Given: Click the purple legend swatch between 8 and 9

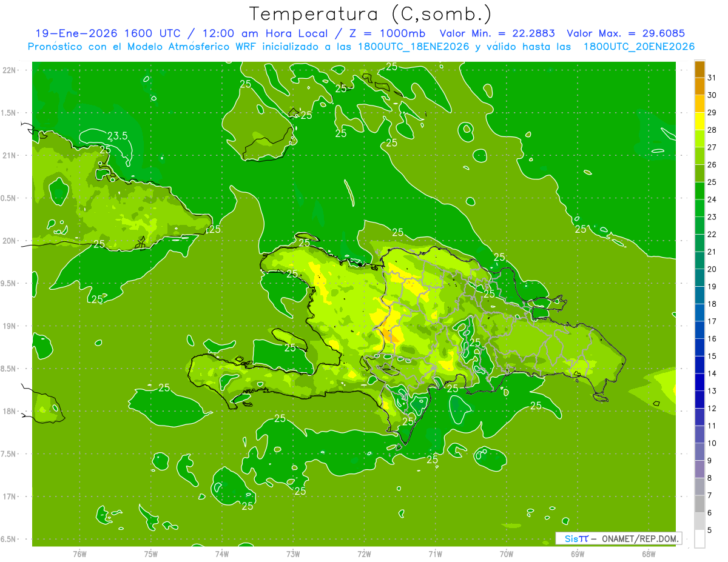Looking at the screenshot, I should [x=699, y=470].
